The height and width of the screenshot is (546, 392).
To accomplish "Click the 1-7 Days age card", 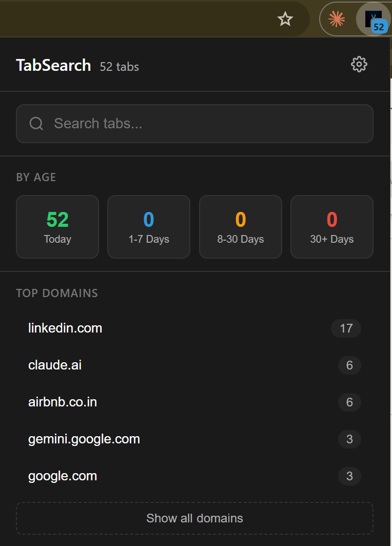I will tap(148, 226).
